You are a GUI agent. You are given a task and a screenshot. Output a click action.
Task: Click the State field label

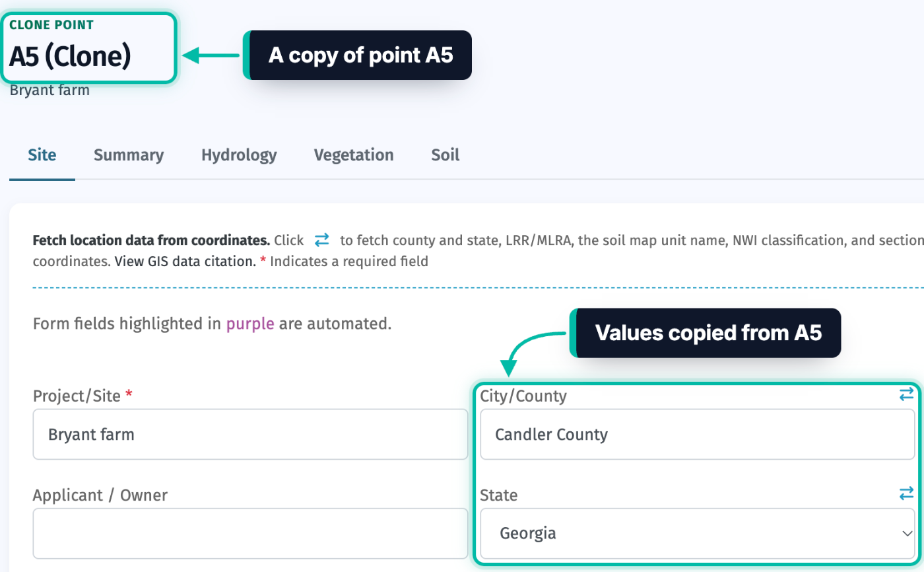[x=499, y=495]
